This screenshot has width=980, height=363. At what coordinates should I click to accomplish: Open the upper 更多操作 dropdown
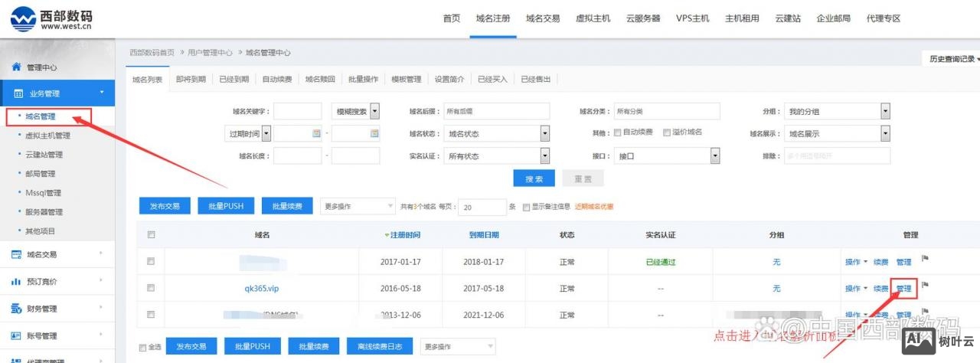358,206
